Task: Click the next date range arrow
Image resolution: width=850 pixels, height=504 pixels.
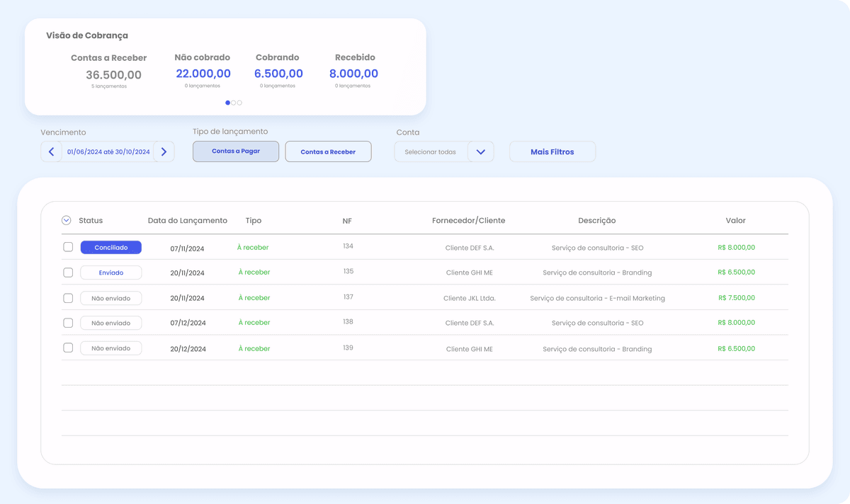Action: click(x=164, y=151)
